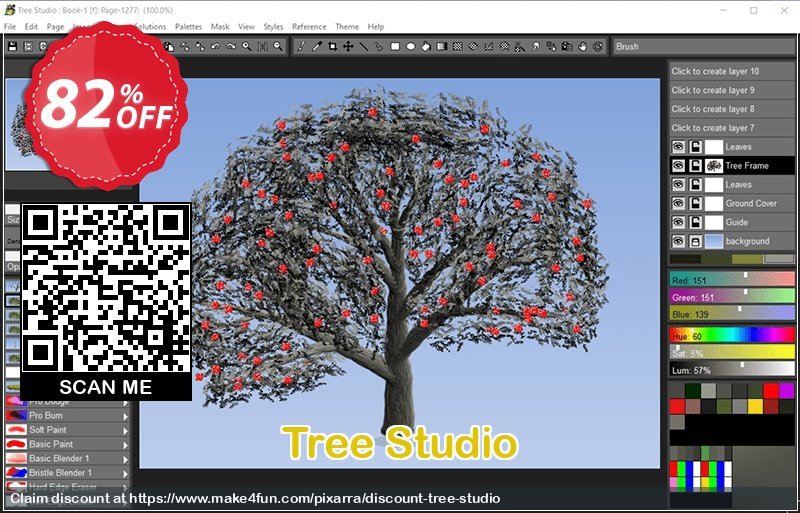Toggle lock on Ground Cover layer

click(695, 203)
